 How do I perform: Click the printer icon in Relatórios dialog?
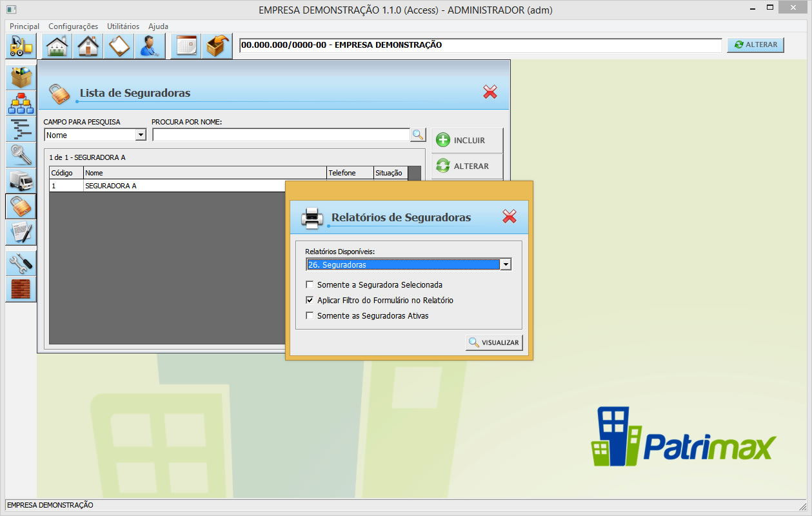click(312, 218)
